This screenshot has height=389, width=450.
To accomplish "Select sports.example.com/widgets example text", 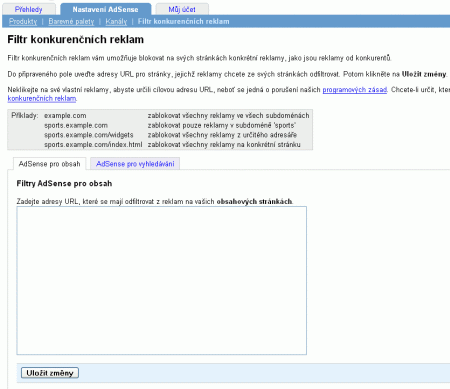I will (89, 135).
